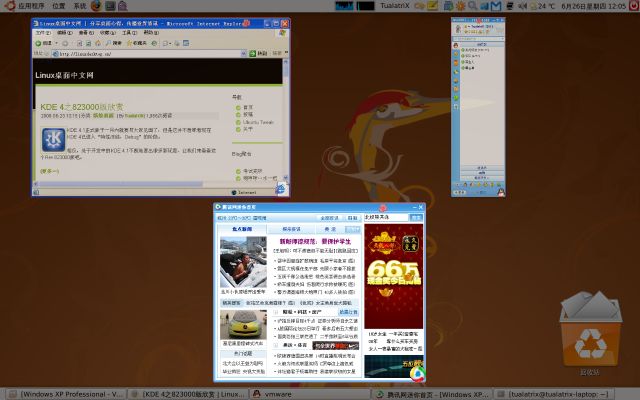Screen dimensions: 640x400
Task: Open the 位置 menu in the top panel
Action: [59, 6]
